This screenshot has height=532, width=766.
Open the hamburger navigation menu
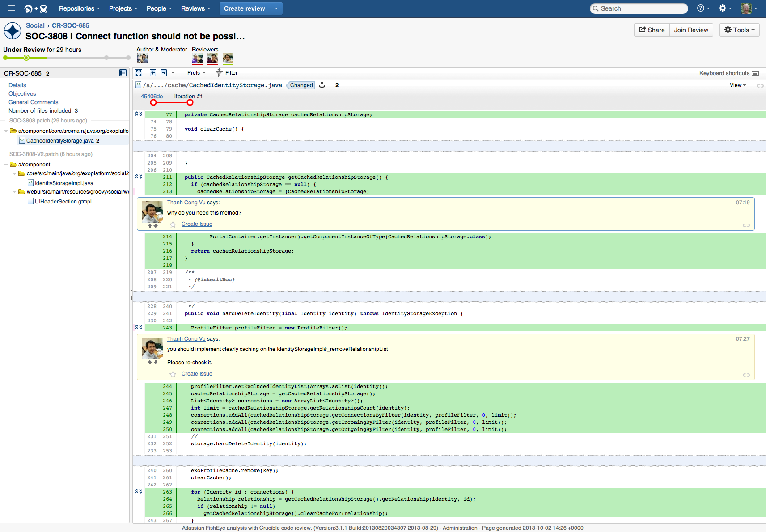12,8
